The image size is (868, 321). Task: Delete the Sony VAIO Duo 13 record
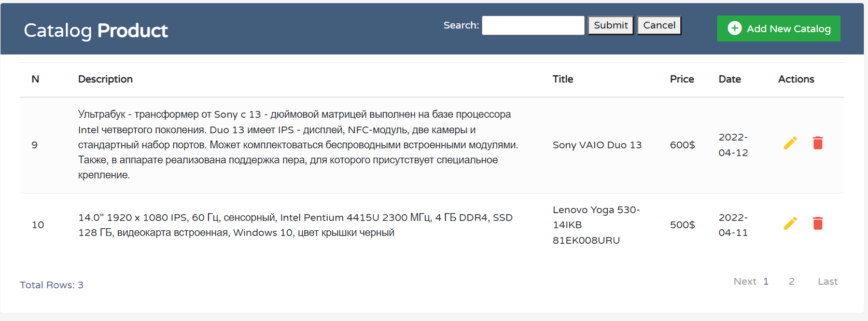pos(818,143)
